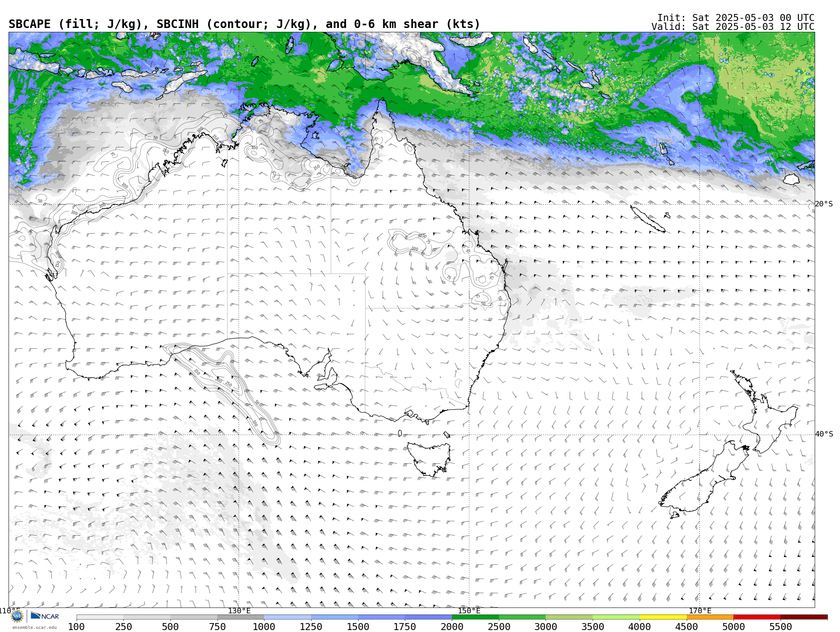Click the colorbar tick label 4000
Viewport: 840px width, 632px height.
pyautogui.click(x=640, y=627)
